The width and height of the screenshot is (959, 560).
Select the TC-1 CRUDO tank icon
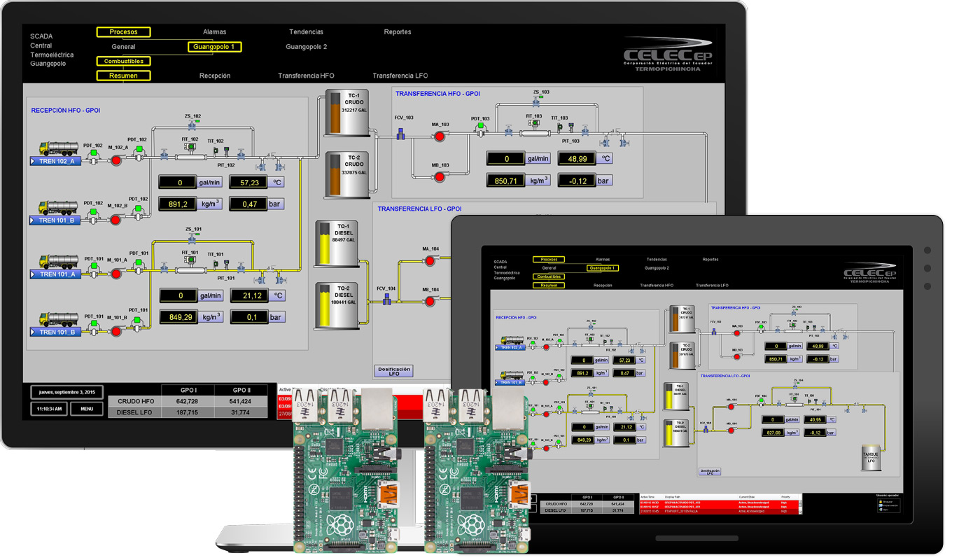click(346, 112)
